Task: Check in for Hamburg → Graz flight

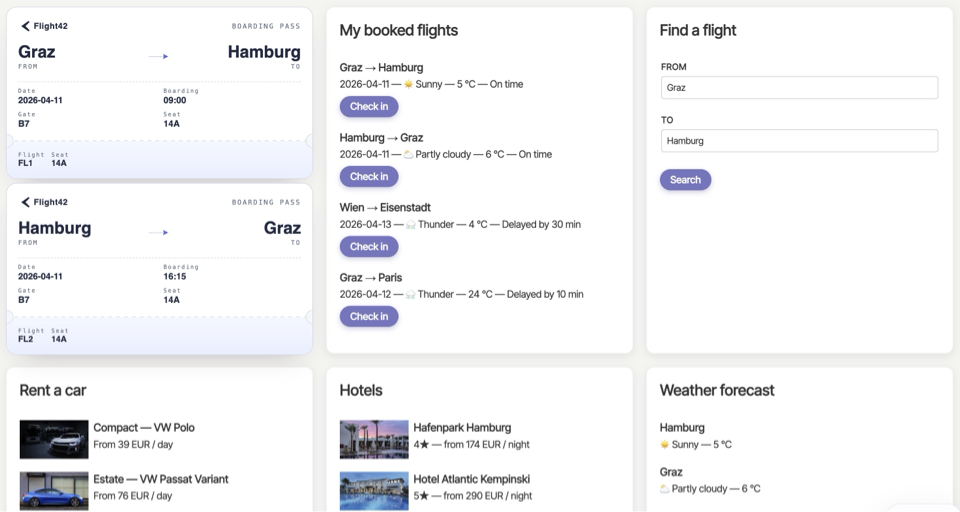Action: (x=369, y=176)
